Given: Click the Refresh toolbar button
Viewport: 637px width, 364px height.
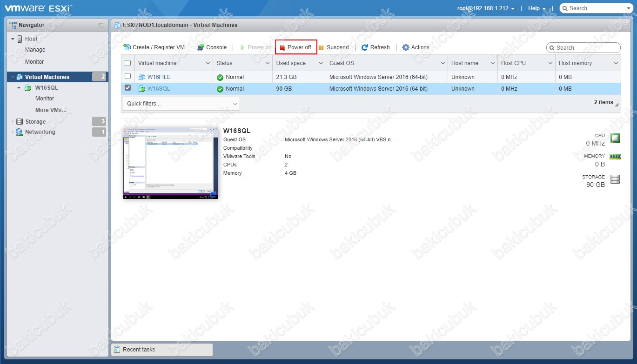Looking at the screenshot, I should pos(375,47).
